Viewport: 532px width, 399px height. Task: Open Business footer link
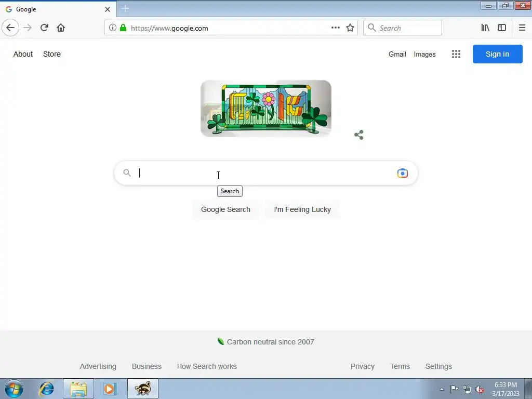click(x=147, y=366)
